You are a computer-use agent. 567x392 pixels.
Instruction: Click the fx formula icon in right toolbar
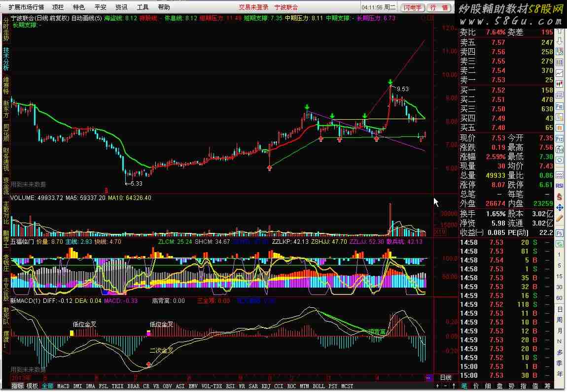point(560,149)
